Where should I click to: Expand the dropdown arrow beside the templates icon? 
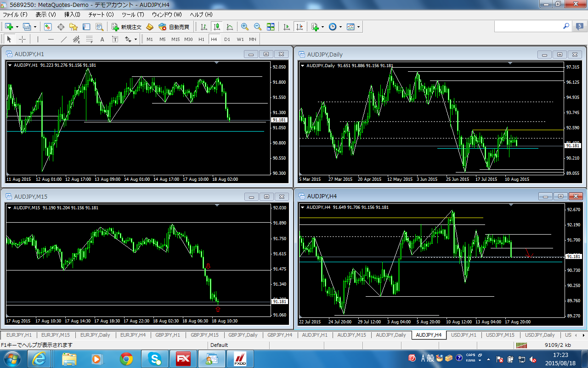point(358,27)
